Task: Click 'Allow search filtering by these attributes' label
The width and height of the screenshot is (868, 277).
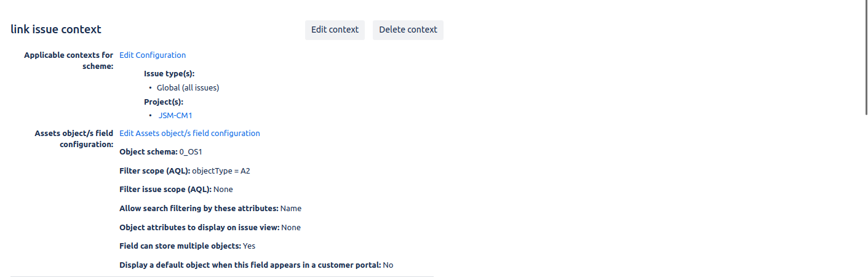Action: coord(199,208)
